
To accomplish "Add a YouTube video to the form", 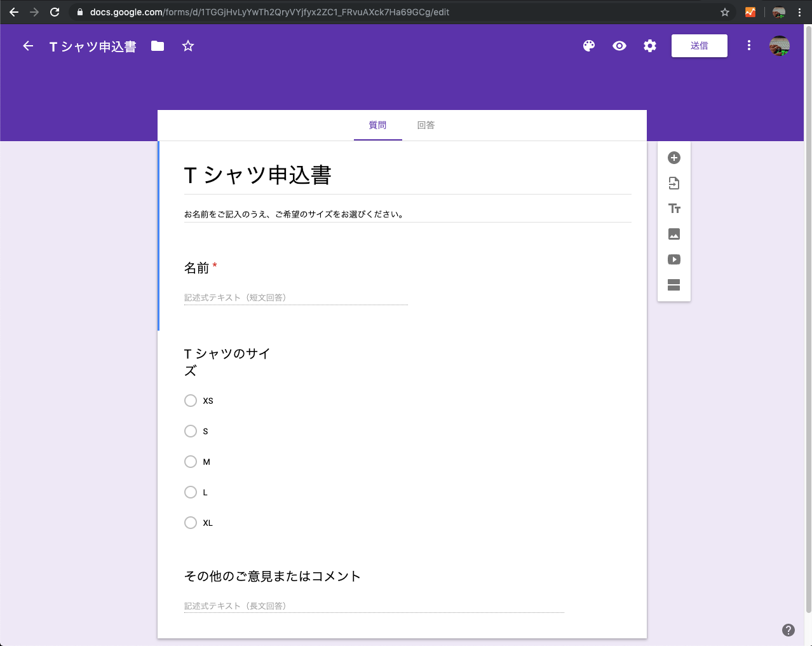I will (x=673, y=259).
